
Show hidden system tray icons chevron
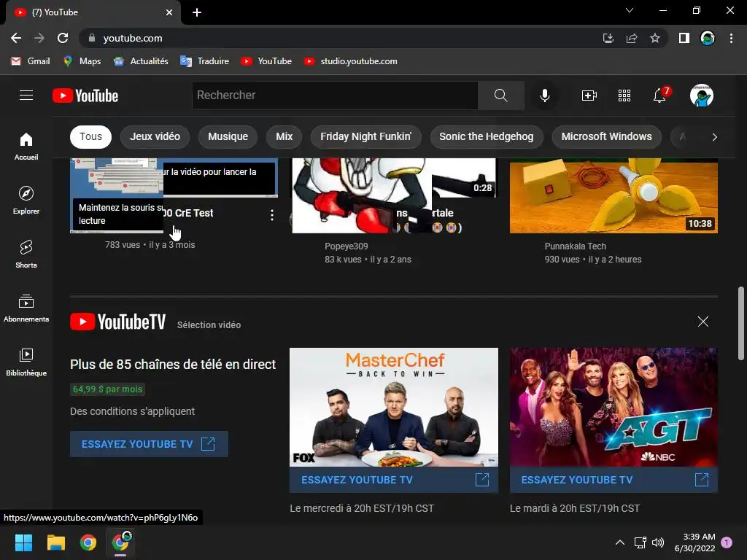coord(620,542)
